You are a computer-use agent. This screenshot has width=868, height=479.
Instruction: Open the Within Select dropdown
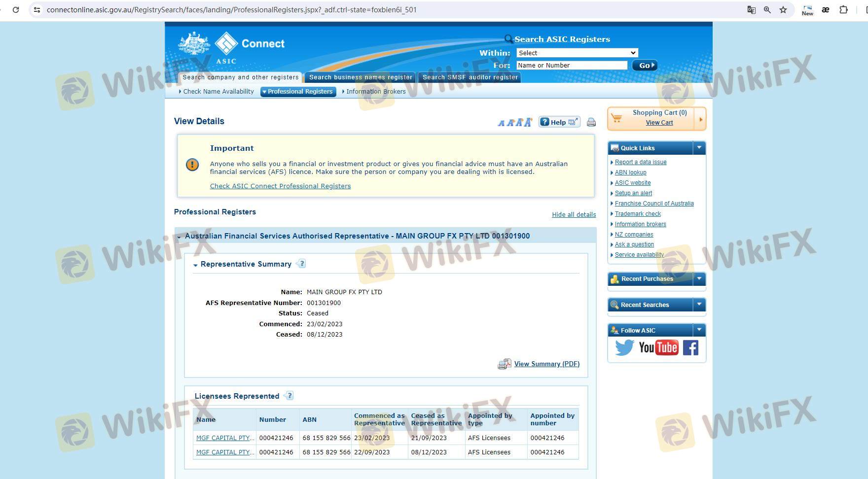[x=577, y=53]
